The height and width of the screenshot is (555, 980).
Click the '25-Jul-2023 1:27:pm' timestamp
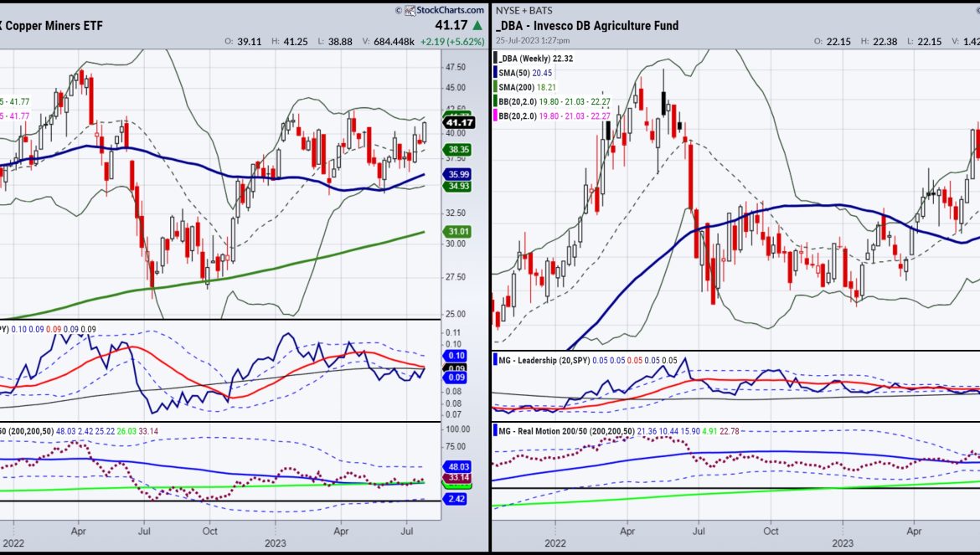tap(533, 40)
